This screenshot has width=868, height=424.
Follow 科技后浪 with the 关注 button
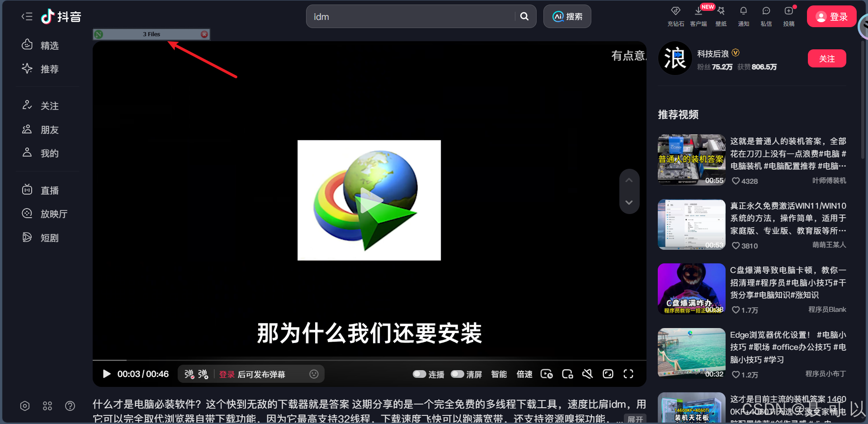click(827, 58)
